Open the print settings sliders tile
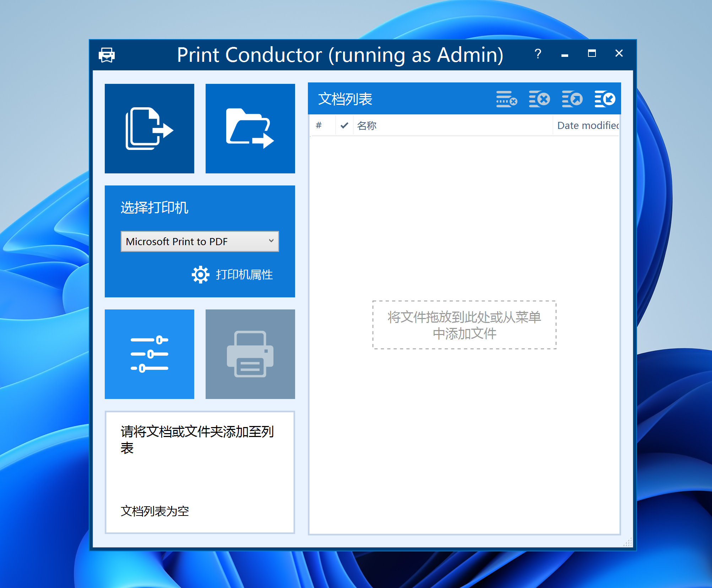Screen dimensions: 712x588 point(150,354)
